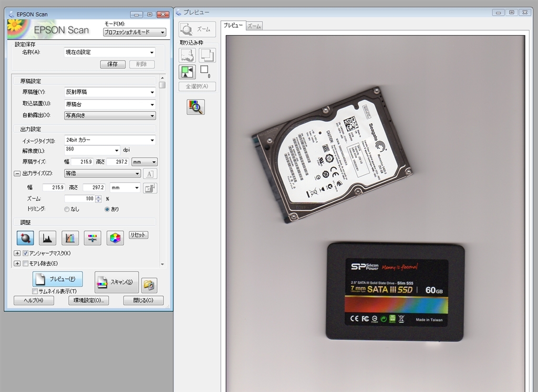Click the Preview window title icon
The height and width of the screenshot is (392, 538).
click(179, 13)
